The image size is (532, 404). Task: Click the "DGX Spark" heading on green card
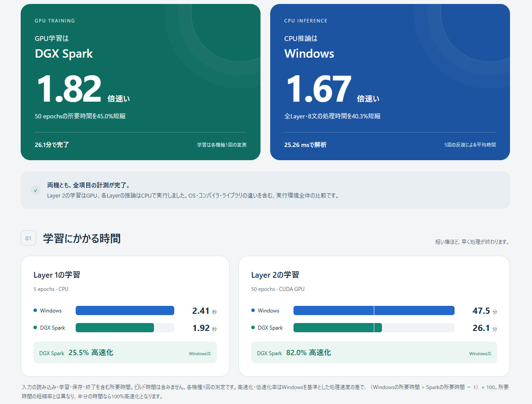[x=64, y=54]
